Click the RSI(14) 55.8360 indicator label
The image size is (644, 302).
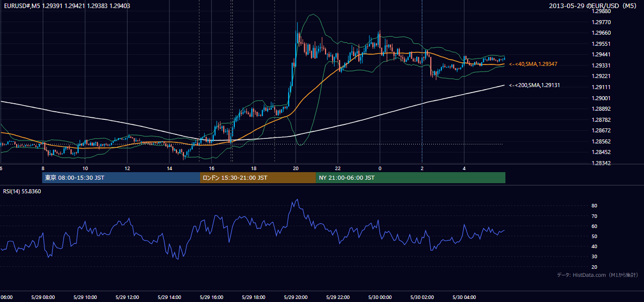click(22, 191)
